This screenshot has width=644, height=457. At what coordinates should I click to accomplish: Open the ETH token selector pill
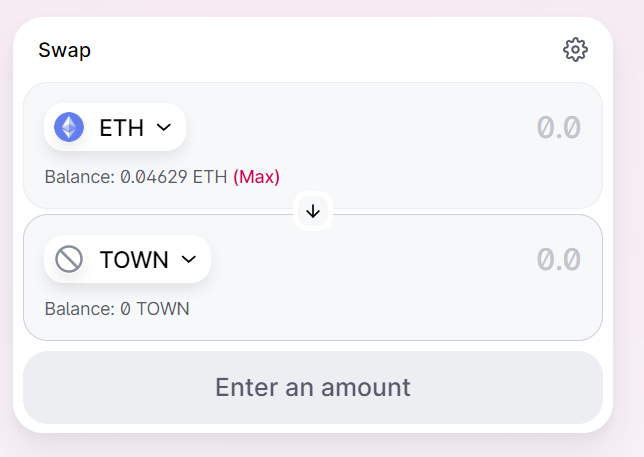tap(115, 127)
